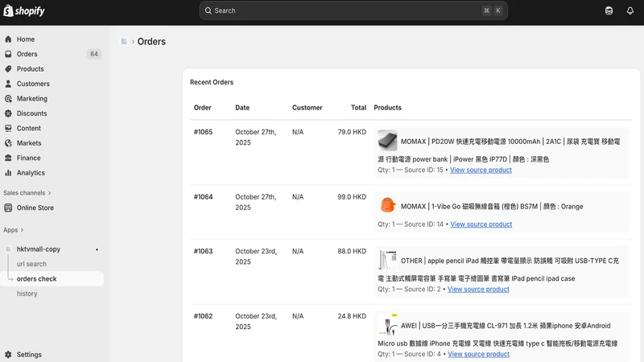
Task: Open Analytics in the sidebar
Action: click(x=31, y=173)
